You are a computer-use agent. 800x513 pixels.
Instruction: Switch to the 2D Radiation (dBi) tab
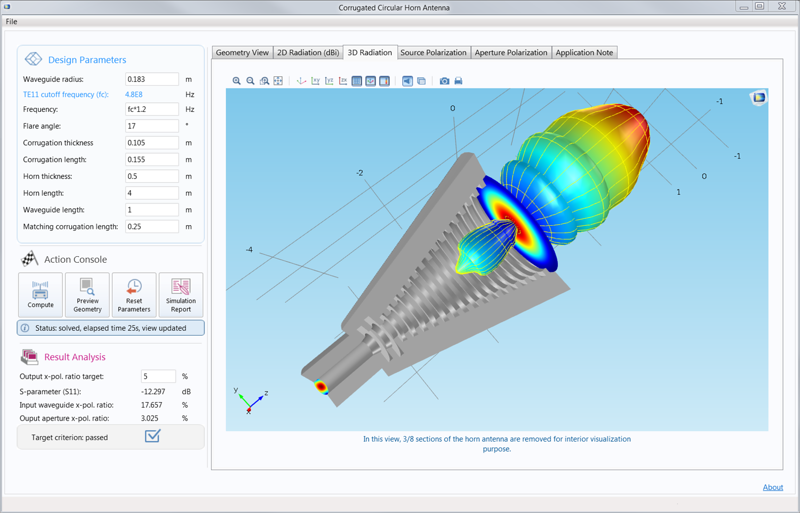[309, 52]
